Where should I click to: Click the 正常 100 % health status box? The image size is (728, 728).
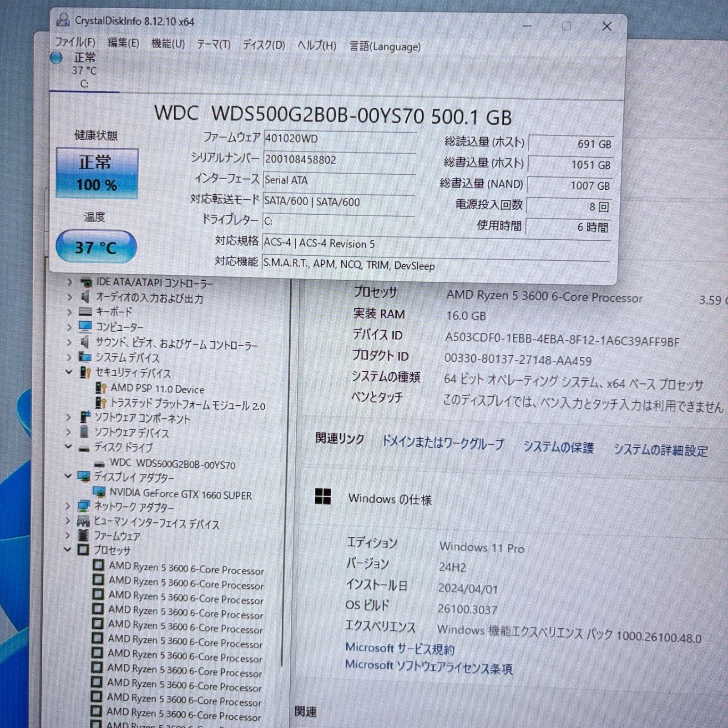[x=97, y=173]
